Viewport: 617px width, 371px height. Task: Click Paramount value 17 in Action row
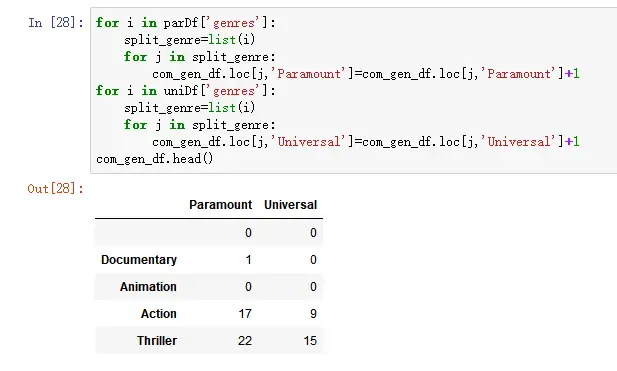pos(245,314)
